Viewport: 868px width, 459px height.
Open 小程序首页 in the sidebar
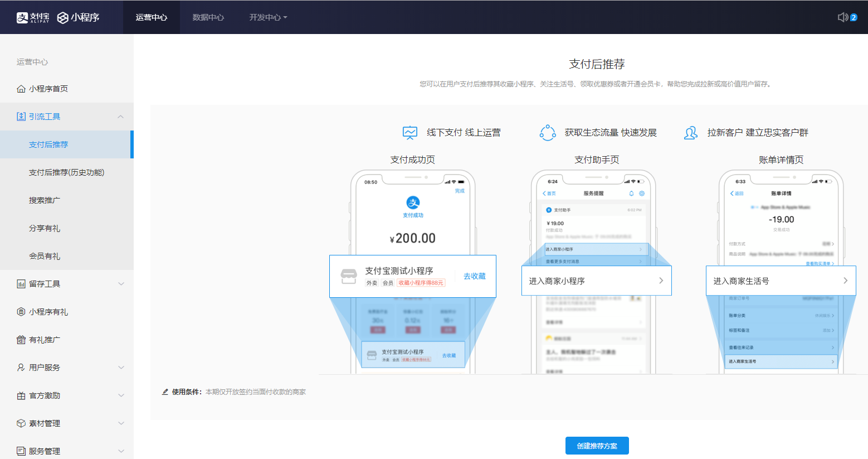67,89
